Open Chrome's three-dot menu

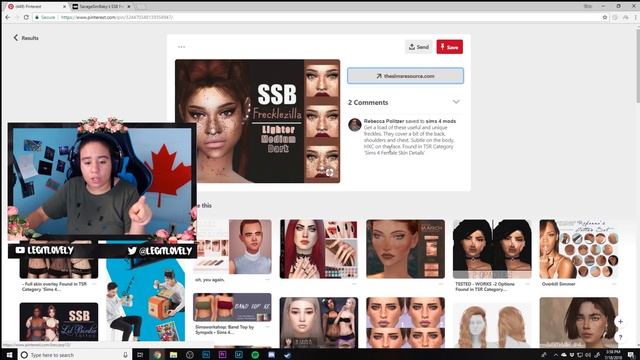point(636,17)
